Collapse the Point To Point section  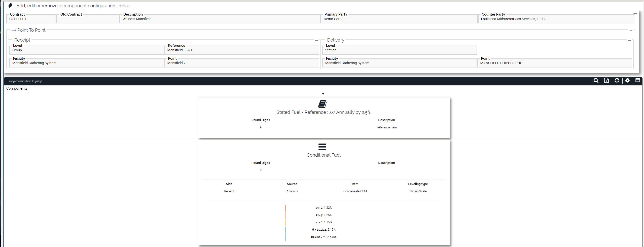(x=631, y=31)
